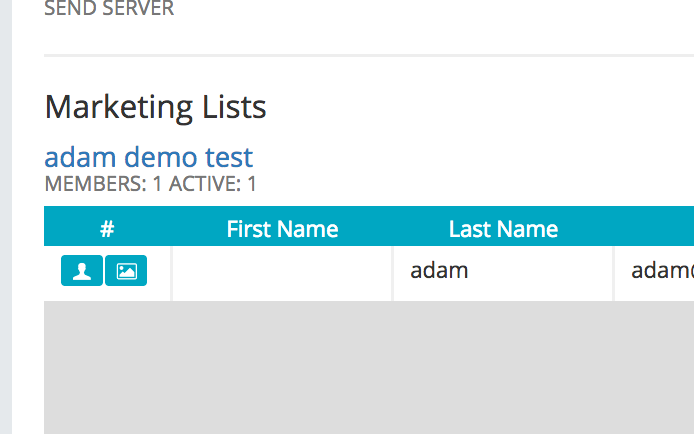Click the gray empty area below table

pyautogui.click(x=369, y=368)
